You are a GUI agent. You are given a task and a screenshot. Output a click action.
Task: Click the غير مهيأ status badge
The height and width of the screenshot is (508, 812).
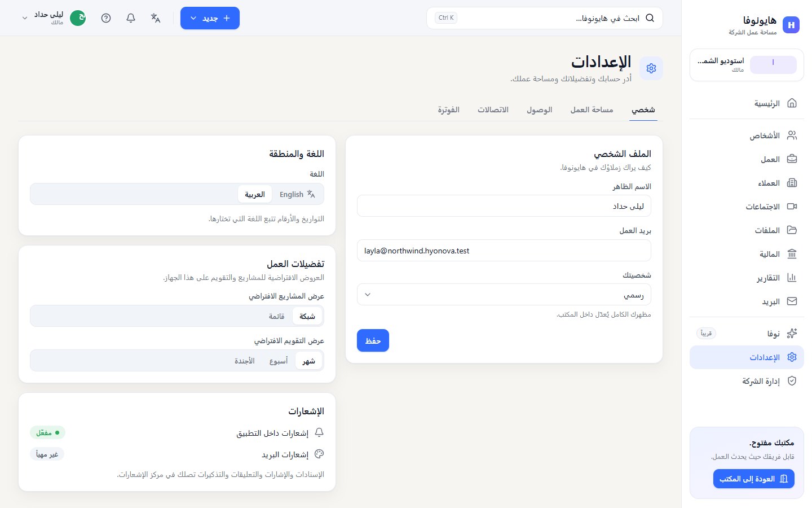point(47,454)
